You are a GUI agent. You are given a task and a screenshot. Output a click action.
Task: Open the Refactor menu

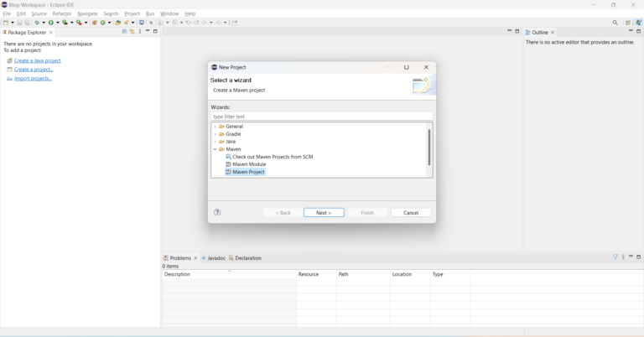[x=62, y=13]
